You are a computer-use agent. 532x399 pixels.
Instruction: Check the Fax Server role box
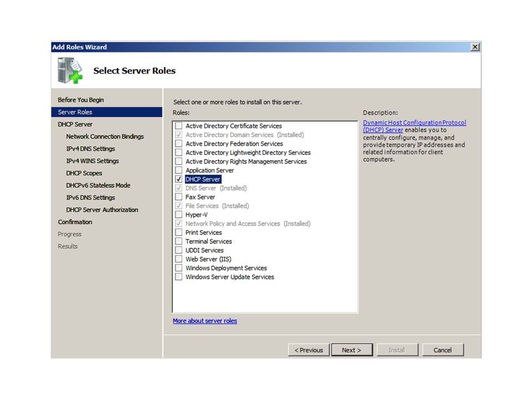pos(178,197)
